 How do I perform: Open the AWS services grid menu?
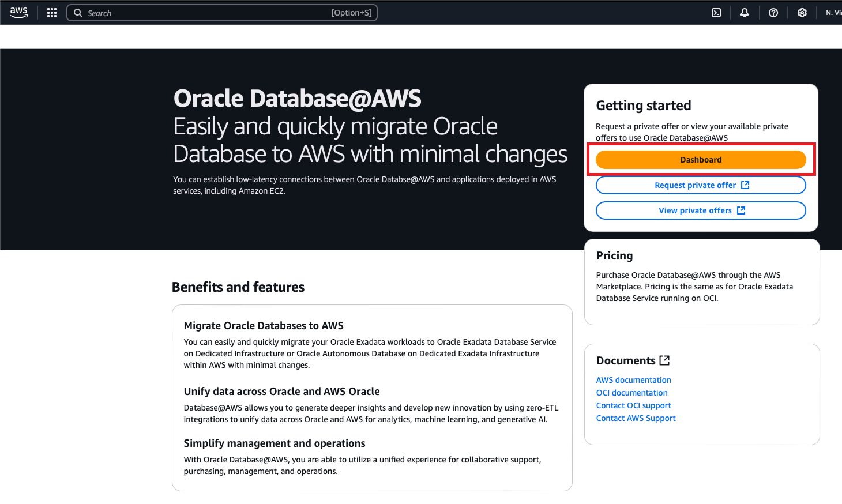[51, 12]
